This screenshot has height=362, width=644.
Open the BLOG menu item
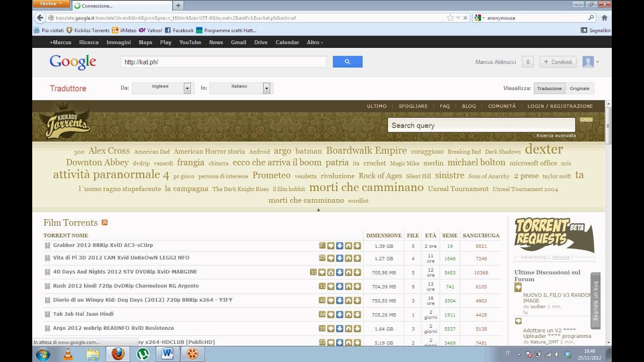(x=468, y=106)
